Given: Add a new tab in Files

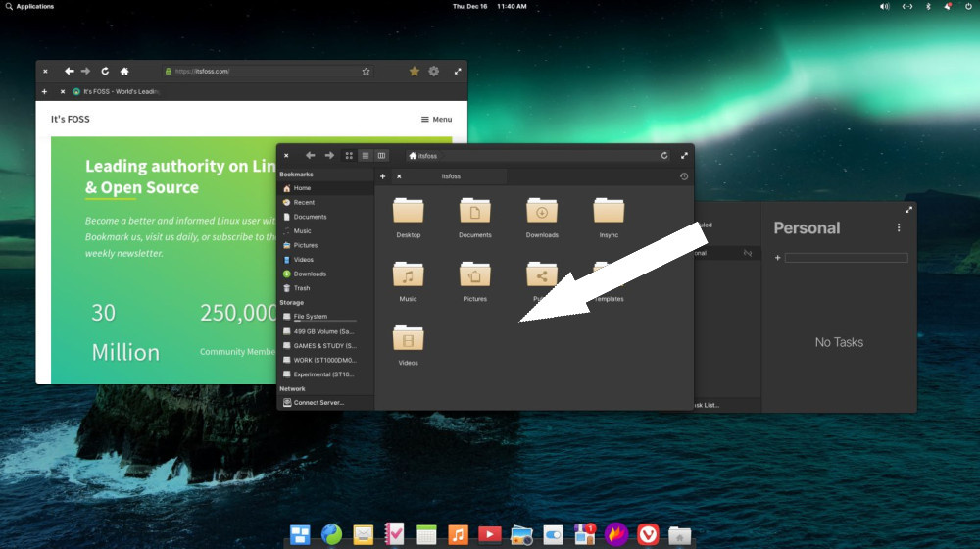Looking at the screenshot, I should pyautogui.click(x=382, y=176).
